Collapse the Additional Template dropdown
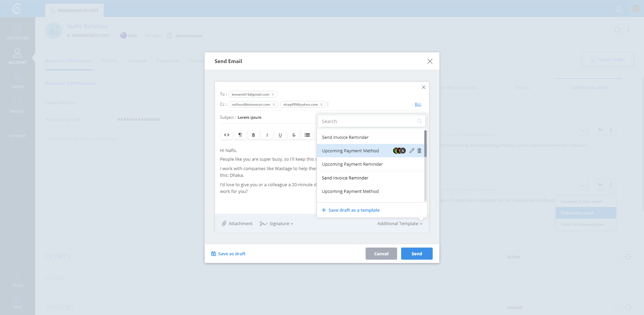 399,223
